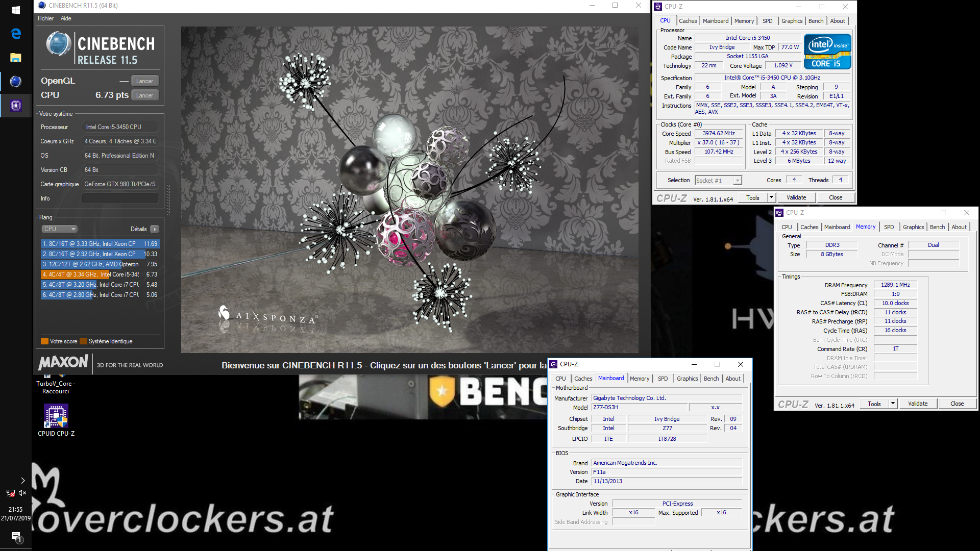Click Memory CPU-Z window title icon
The width and height of the screenshot is (980, 551).
pyautogui.click(x=779, y=213)
